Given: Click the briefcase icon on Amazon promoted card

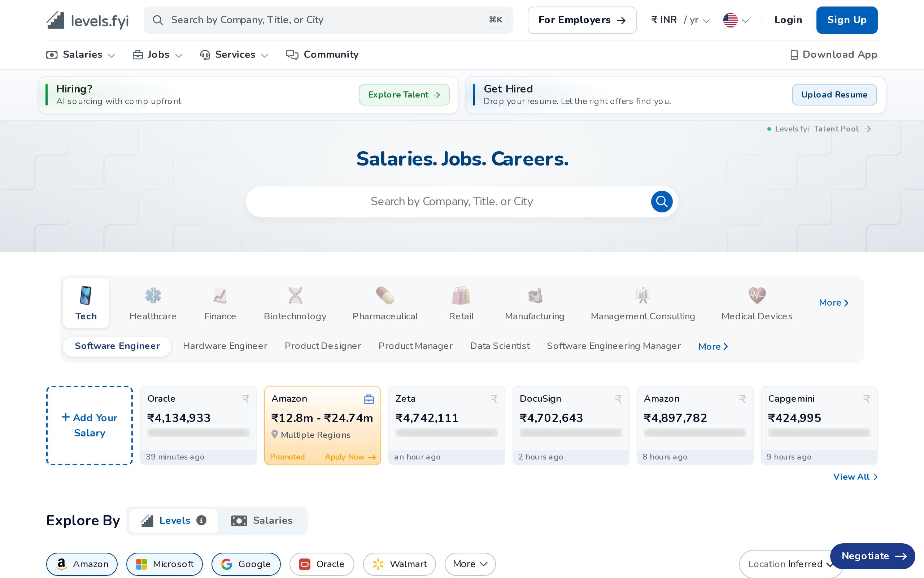Looking at the screenshot, I should click(x=369, y=399).
